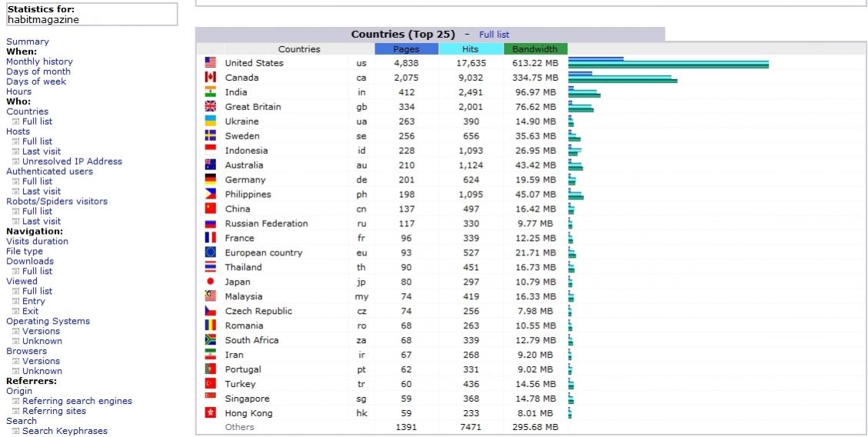Open Browsers report link

[27, 351]
